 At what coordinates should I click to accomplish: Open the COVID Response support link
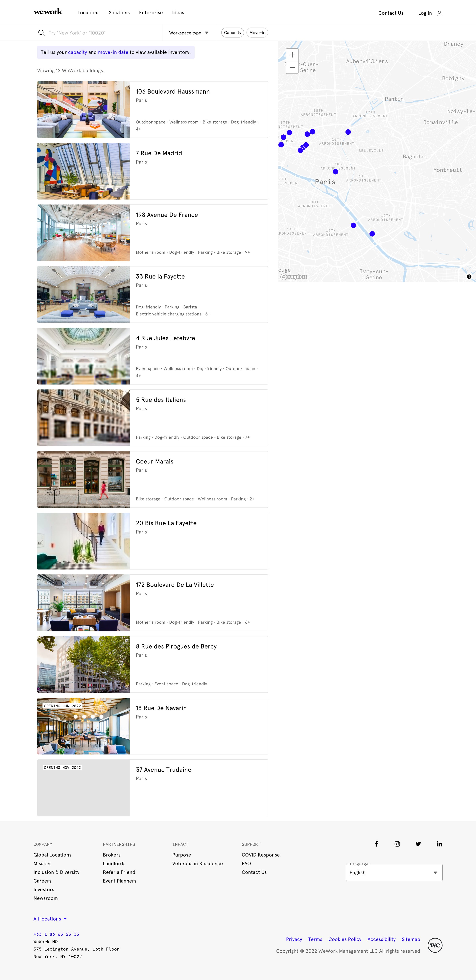click(x=261, y=855)
